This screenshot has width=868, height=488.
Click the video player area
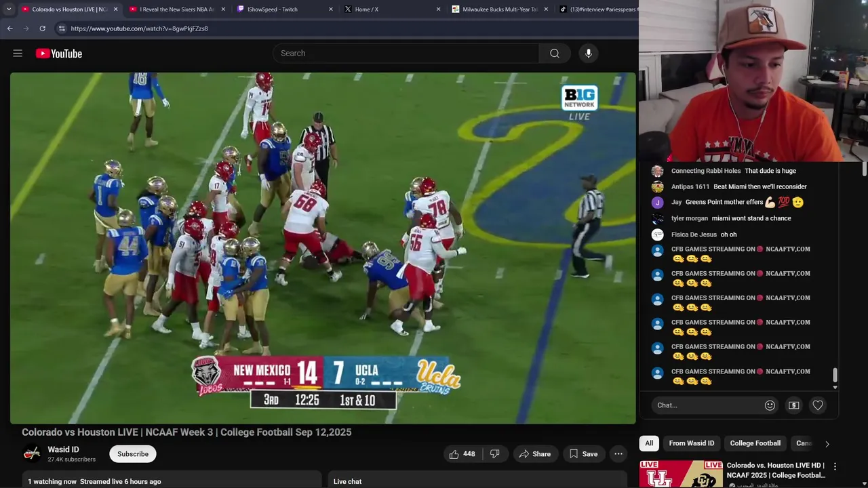pos(323,248)
